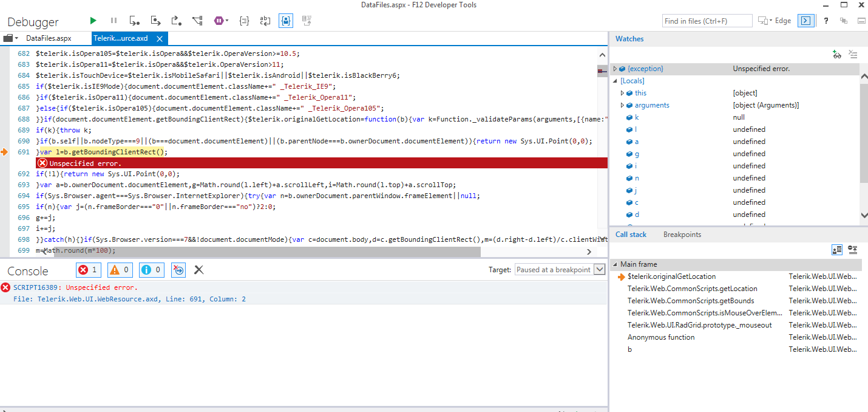This screenshot has width=868, height=412.
Task: Click the dock-to-bottom icon
Action: 861,21
